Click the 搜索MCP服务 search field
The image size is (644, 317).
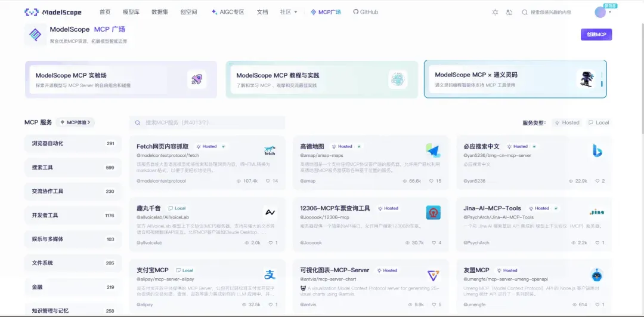coord(207,122)
